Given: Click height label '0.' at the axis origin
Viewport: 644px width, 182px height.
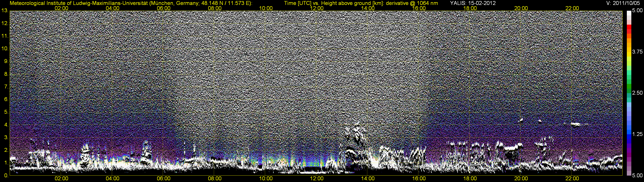Looking at the screenshot, I should (x=6, y=176).
